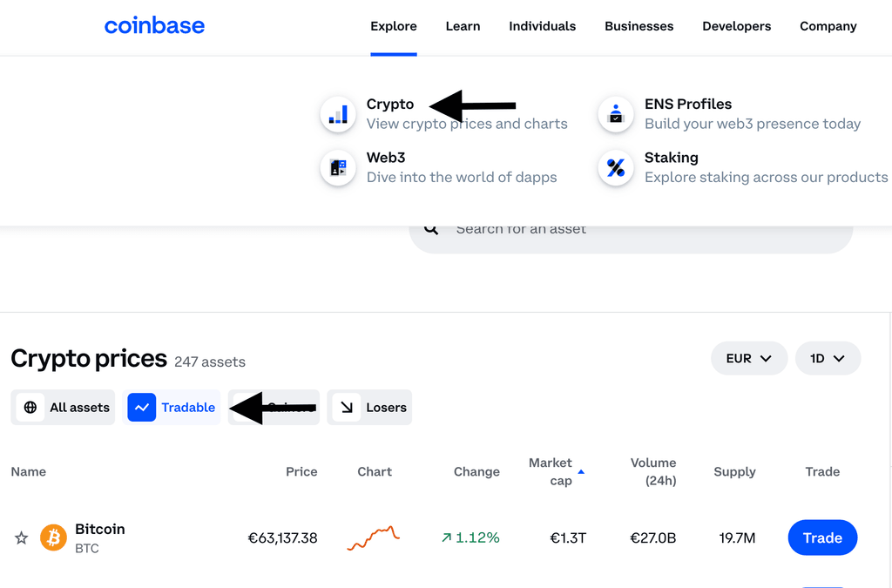
Task: Open the EUR currency dropdown
Action: click(x=748, y=358)
